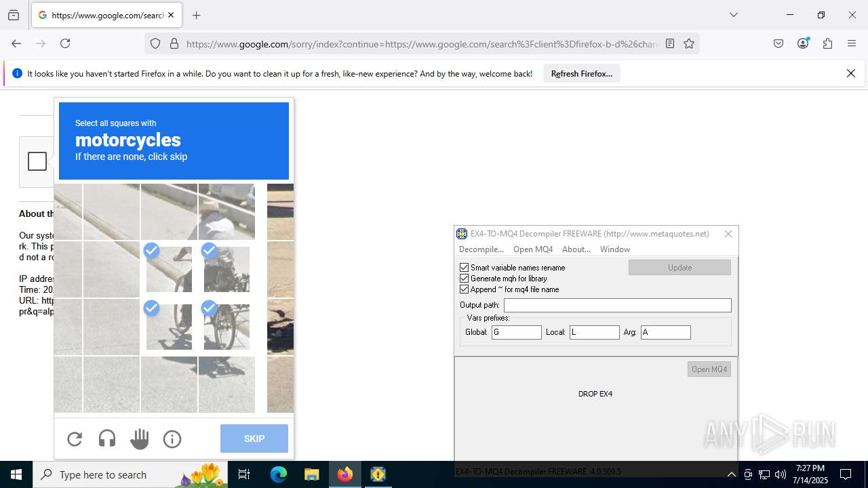This screenshot has height=488, width=868.
Task: Click the Open MQ4 button
Action: [709, 369]
